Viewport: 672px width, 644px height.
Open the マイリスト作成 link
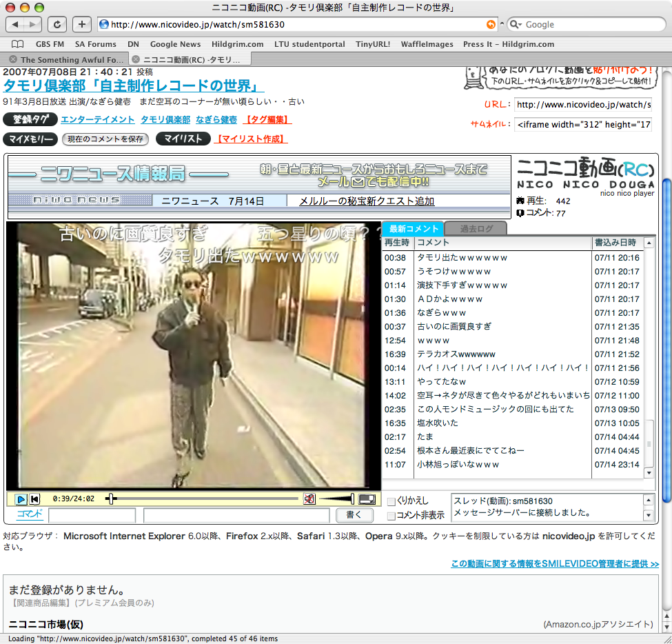tap(252, 139)
